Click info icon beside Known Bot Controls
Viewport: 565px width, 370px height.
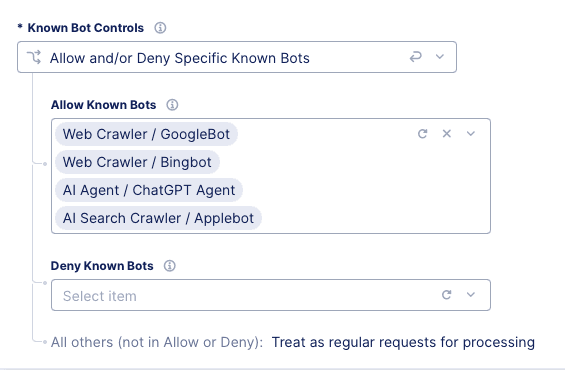[x=160, y=28]
